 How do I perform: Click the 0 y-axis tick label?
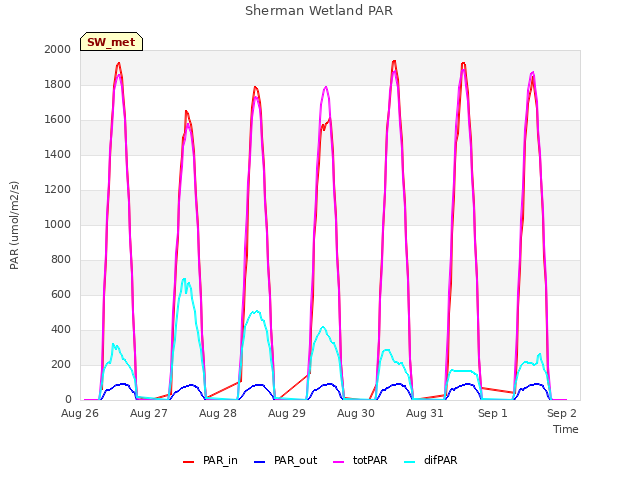pos(68,400)
